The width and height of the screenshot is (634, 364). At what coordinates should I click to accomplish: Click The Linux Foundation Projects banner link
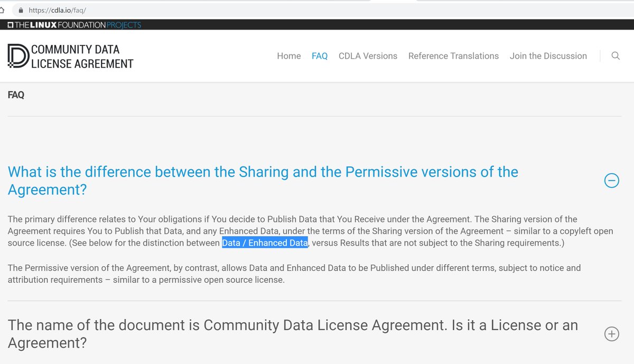[74, 25]
